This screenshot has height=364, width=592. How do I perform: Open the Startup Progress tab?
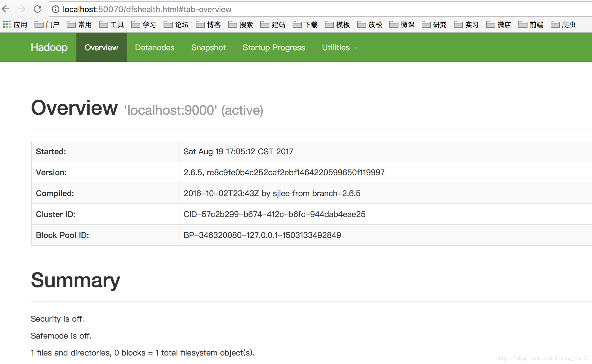point(274,47)
